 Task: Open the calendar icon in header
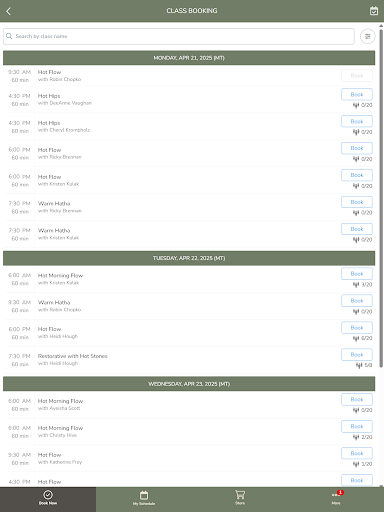point(374,11)
